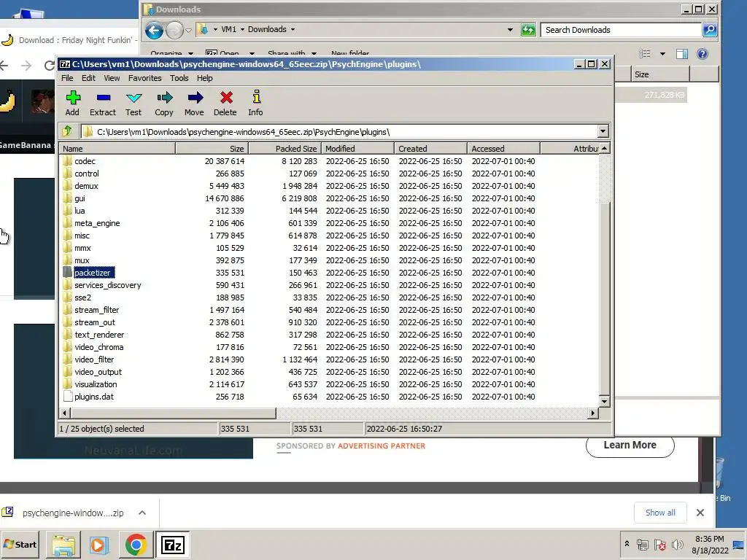747x560 pixels.
Task: Select the plugins.dat file icon
Action: 68,396
